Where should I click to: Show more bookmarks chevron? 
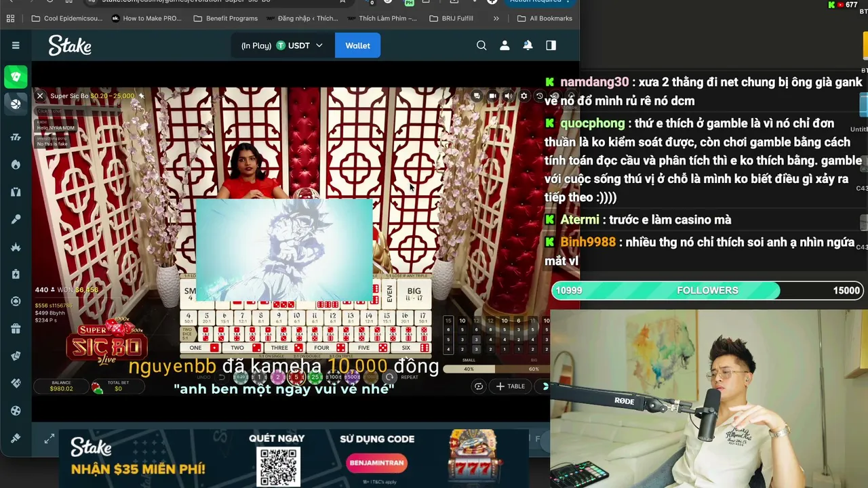[496, 18]
